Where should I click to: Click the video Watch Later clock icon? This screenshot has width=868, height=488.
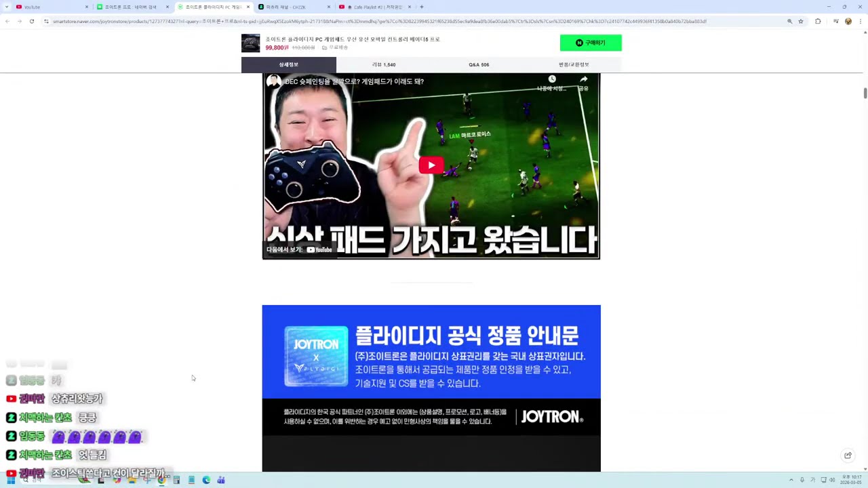pos(552,79)
